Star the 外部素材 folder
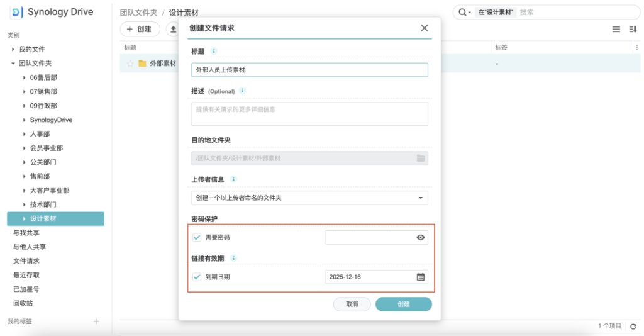This screenshot has height=336, width=644. (130, 64)
